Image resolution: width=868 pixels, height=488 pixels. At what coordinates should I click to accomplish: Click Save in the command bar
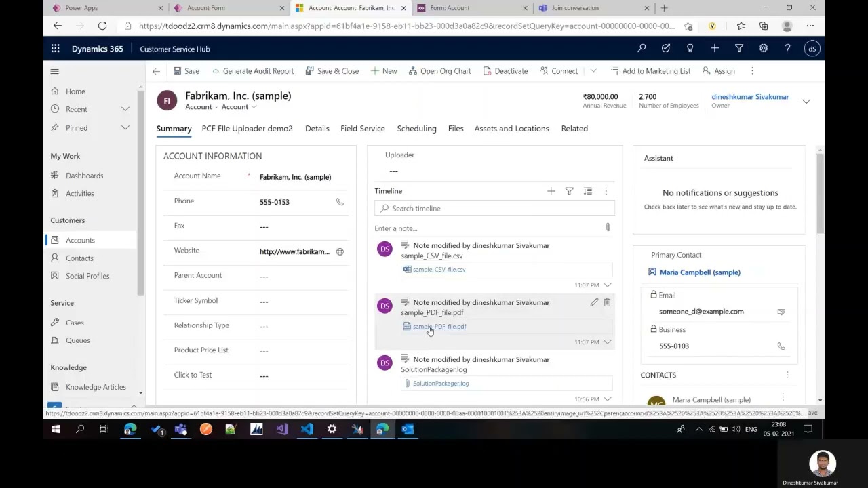(x=186, y=71)
